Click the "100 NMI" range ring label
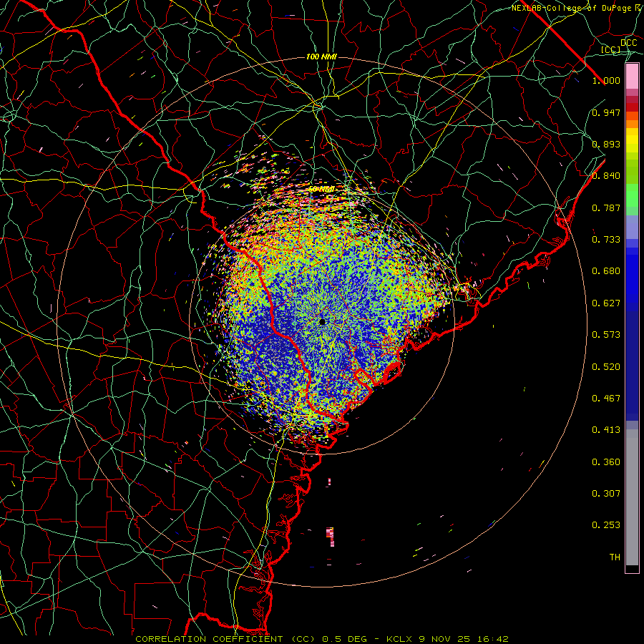644x644 pixels. click(x=321, y=57)
